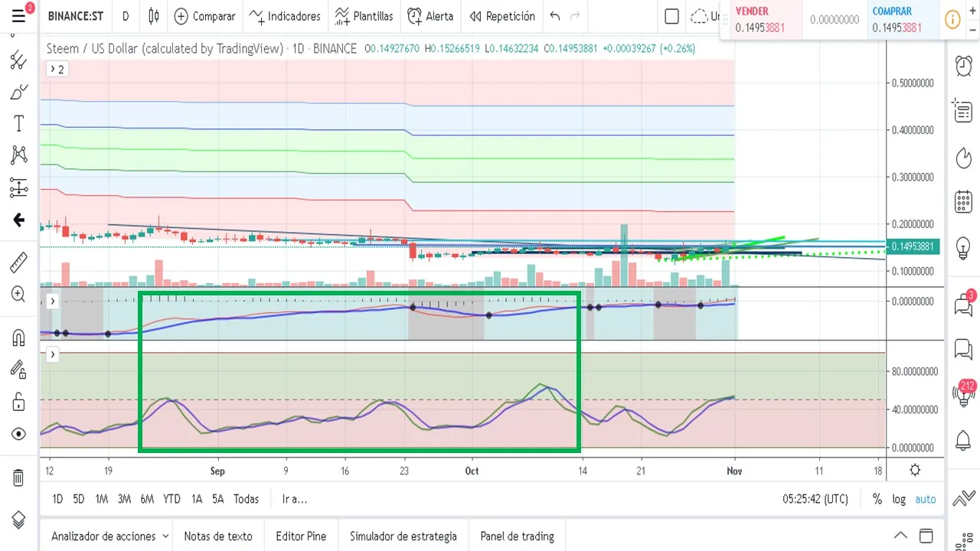Open chart settings gear icon
Image resolution: width=980 pixels, height=551 pixels.
pyautogui.click(x=914, y=470)
